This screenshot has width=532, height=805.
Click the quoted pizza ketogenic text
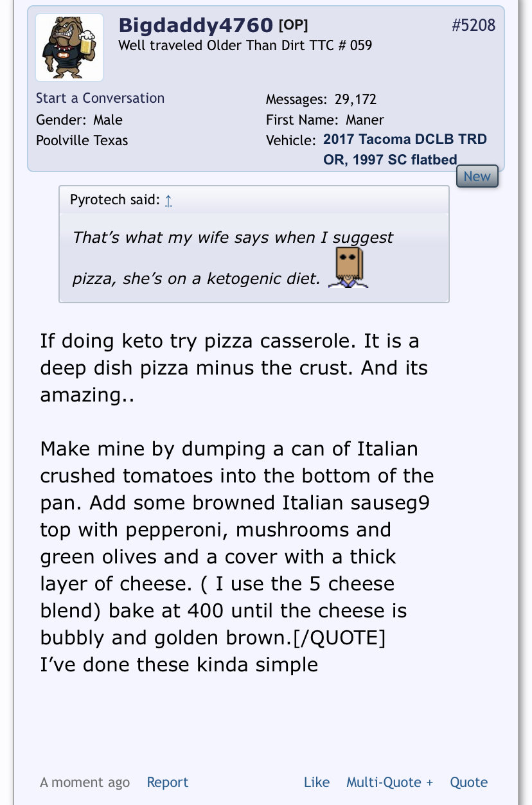233,258
